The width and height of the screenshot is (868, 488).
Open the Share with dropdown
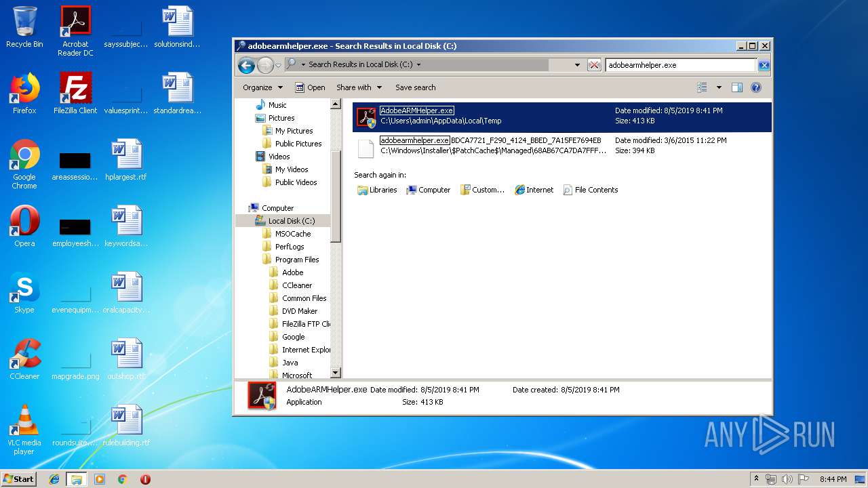[359, 87]
